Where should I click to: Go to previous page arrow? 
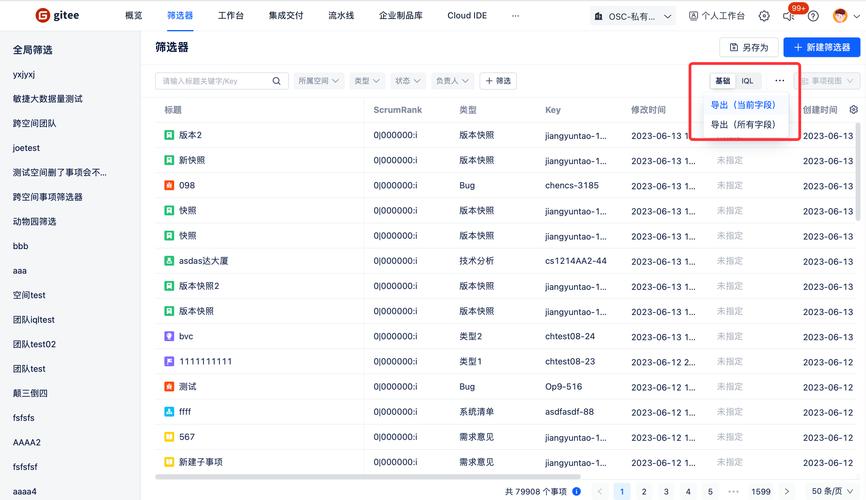pyautogui.click(x=600, y=491)
